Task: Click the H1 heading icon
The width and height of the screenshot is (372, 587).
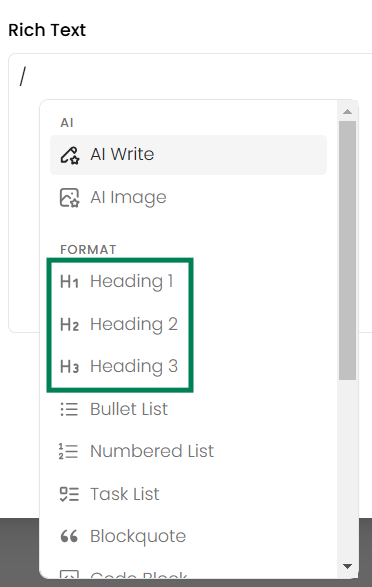Action: click(70, 282)
